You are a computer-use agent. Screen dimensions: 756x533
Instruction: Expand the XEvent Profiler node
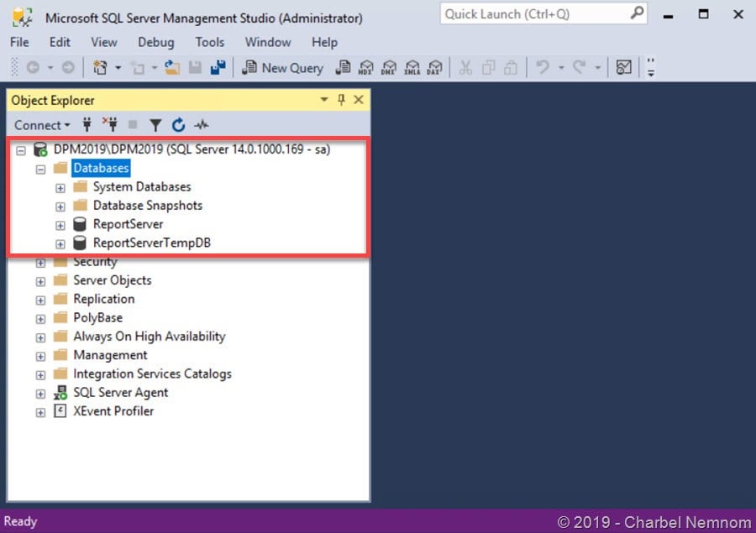pos(40,412)
